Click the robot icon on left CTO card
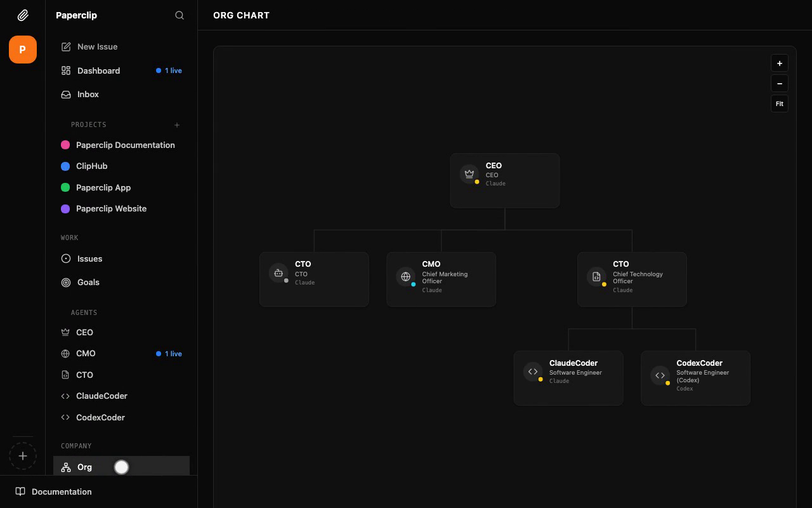Viewport: 812px width, 508px height. (x=278, y=273)
